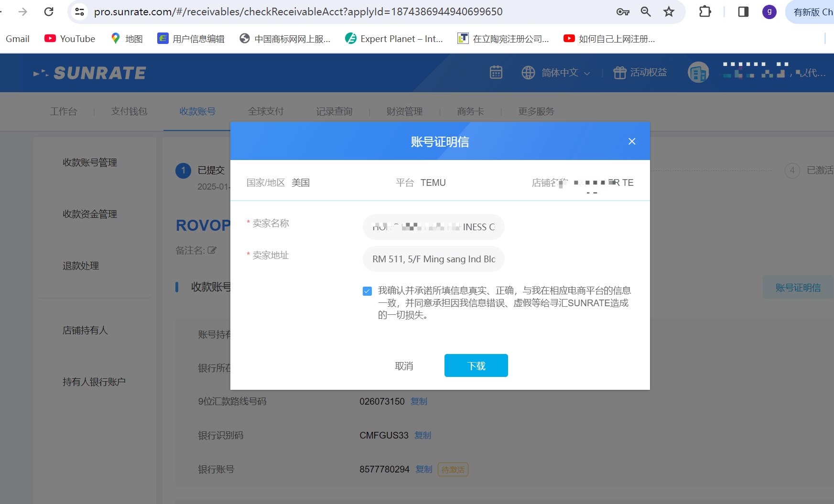The width and height of the screenshot is (834, 504).
Task: Uncheck the information confirmation checkbox
Action: (367, 291)
